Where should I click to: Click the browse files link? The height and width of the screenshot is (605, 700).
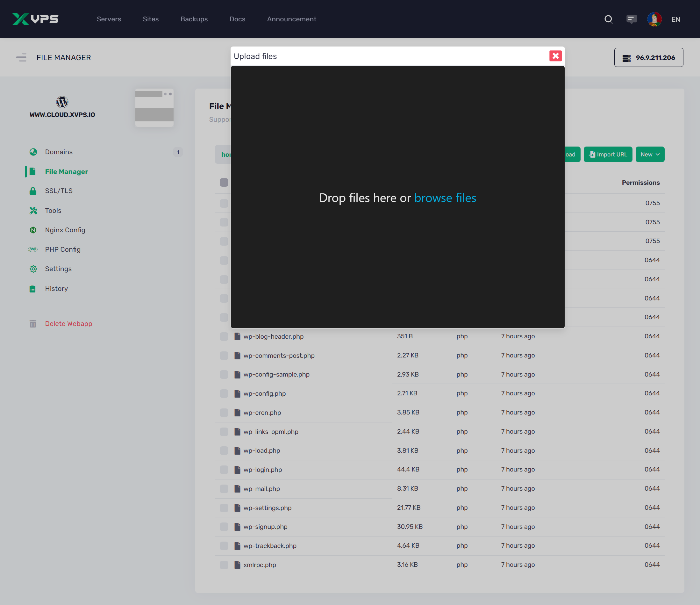pyautogui.click(x=445, y=198)
